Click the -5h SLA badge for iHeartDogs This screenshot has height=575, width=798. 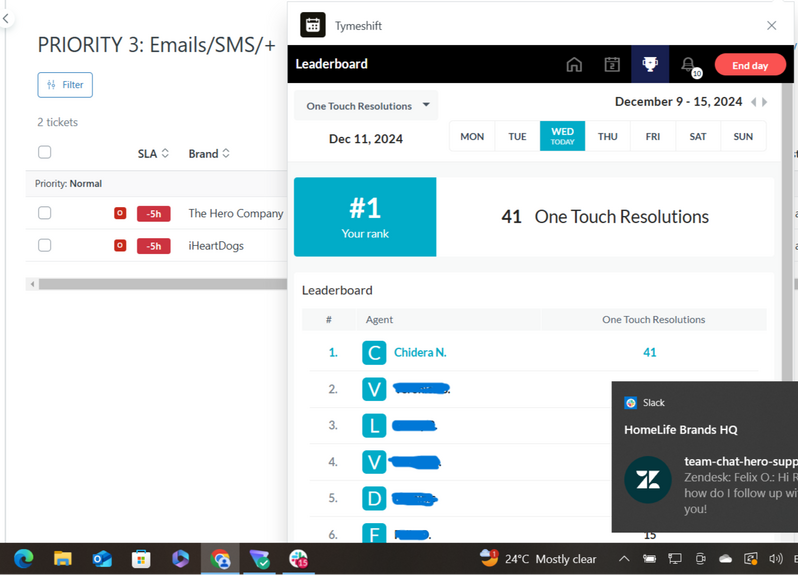(154, 246)
